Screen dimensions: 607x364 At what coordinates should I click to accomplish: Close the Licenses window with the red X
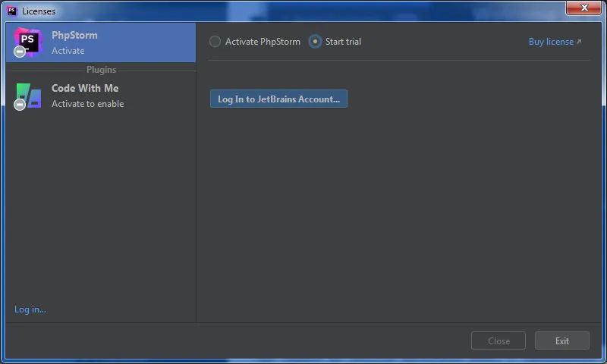[x=583, y=8]
